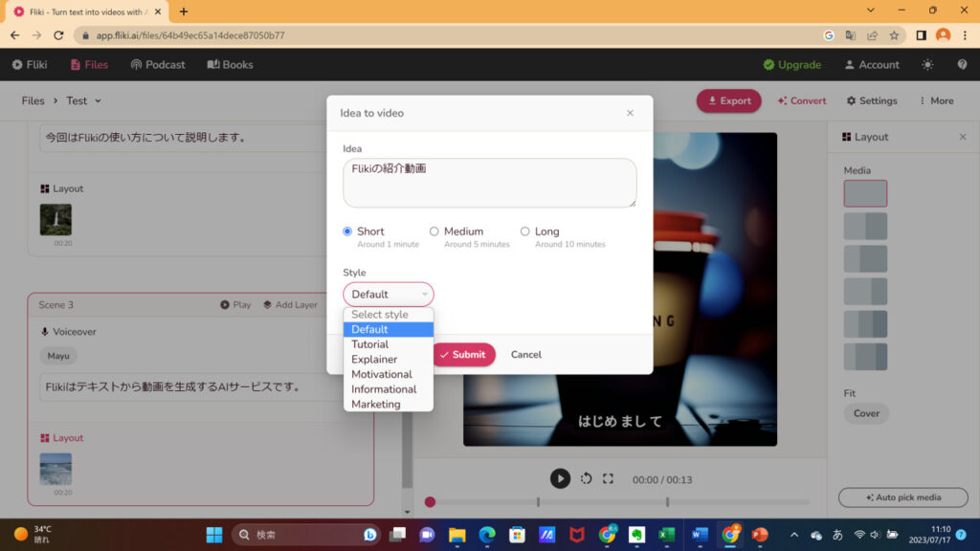Viewport: 980px width, 551px height.
Task: Choose Explainer from the style list
Action: (x=389, y=360)
